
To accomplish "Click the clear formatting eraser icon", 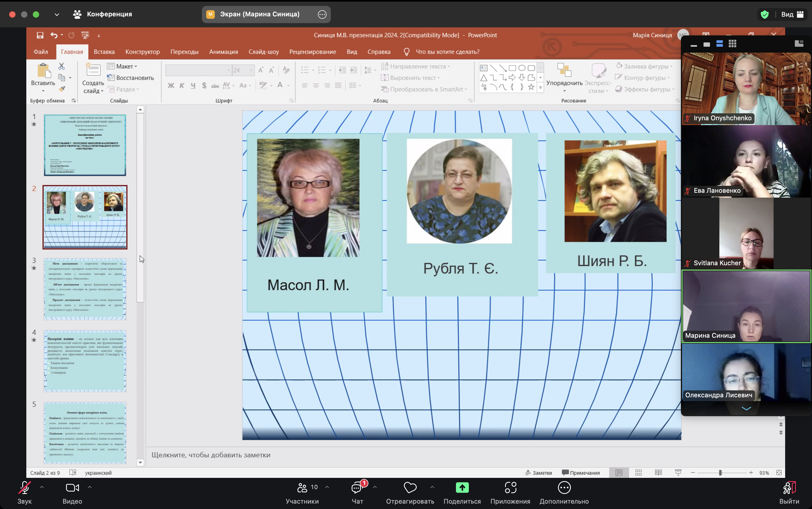I will tap(287, 70).
